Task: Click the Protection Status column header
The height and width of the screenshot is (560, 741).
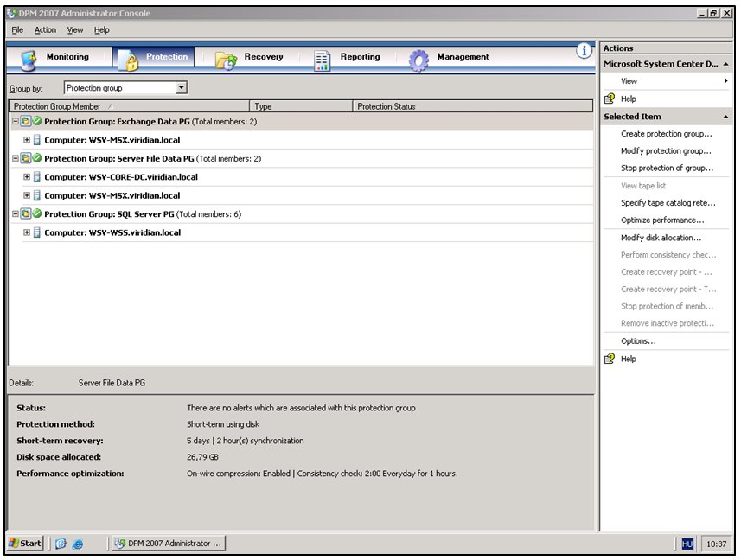Action: [473, 106]
